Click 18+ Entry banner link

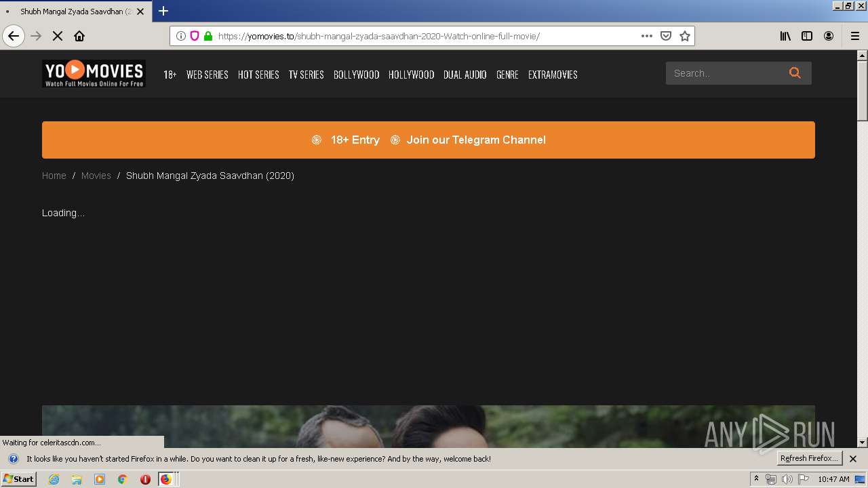click(355, 140)
